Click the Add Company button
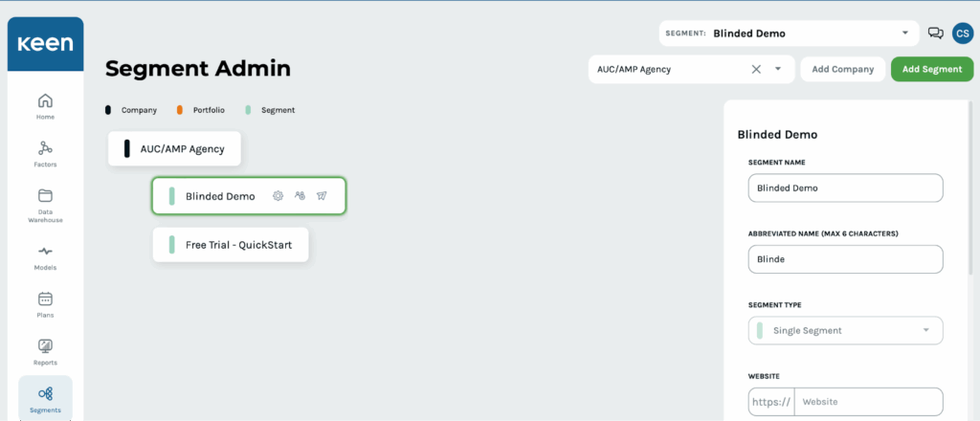Screen dimensions: 980x421 click(x=842, y=69)
